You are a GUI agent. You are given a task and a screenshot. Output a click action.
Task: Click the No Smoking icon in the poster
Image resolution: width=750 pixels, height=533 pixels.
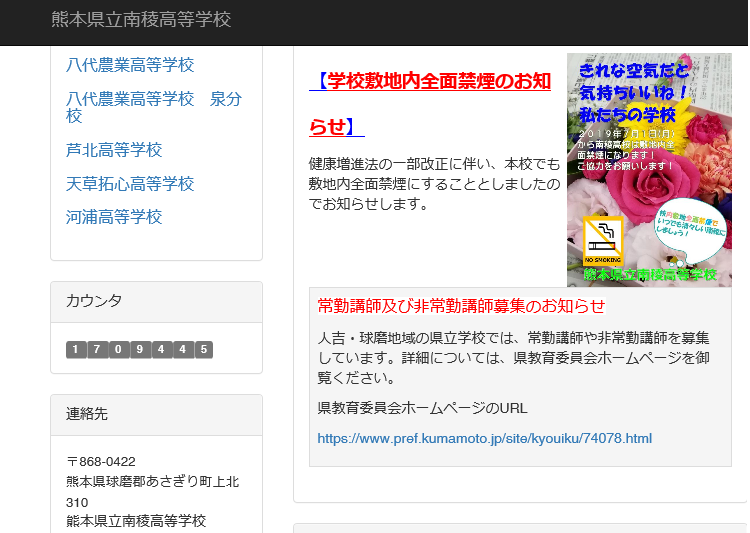603,240
